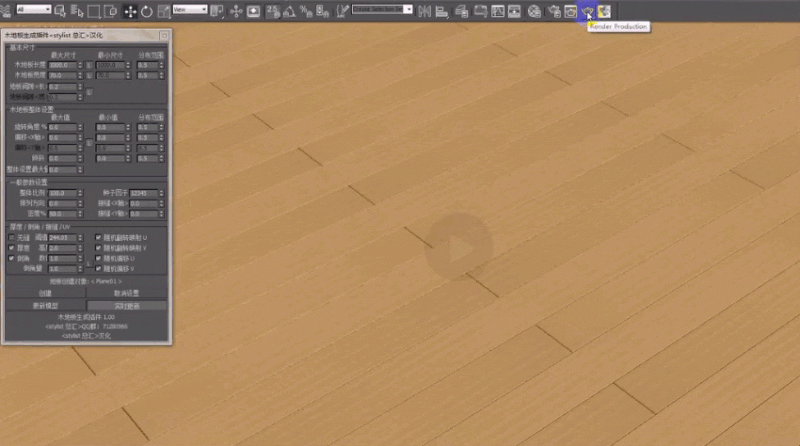The width and height of the screenshot is (800, 446).
Task: Click the < Plane01 > object pick button
Action: coord(86,281)
